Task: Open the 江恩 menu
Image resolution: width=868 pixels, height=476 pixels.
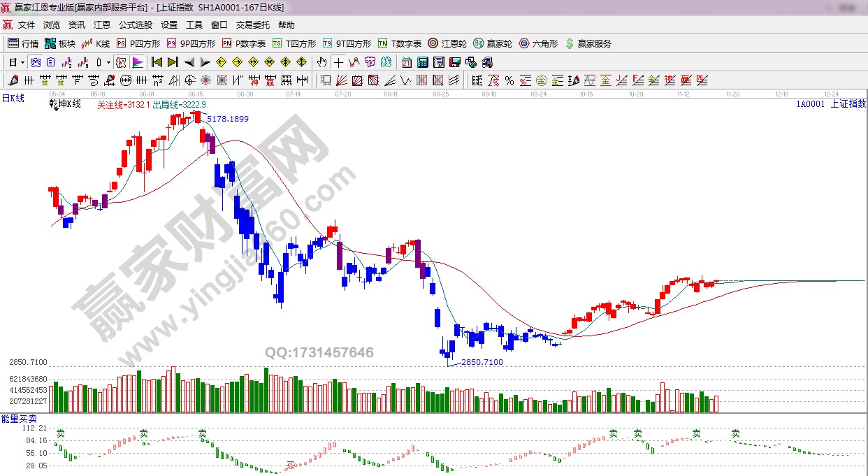Action: [101, 25]
